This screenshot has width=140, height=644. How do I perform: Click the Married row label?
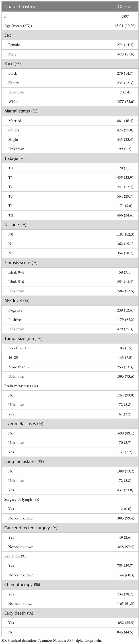point(15,121)
